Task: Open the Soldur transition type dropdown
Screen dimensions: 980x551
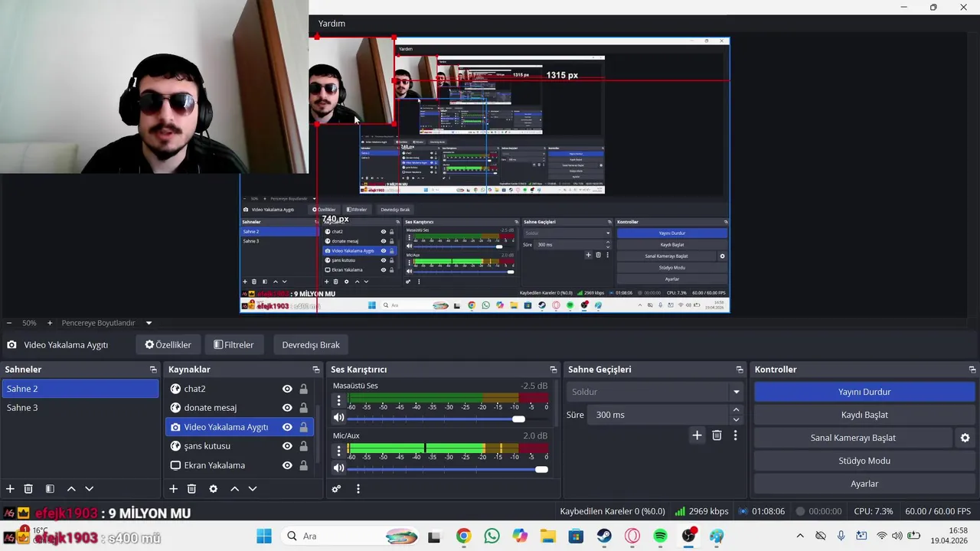Action: (x=655, y=392)
